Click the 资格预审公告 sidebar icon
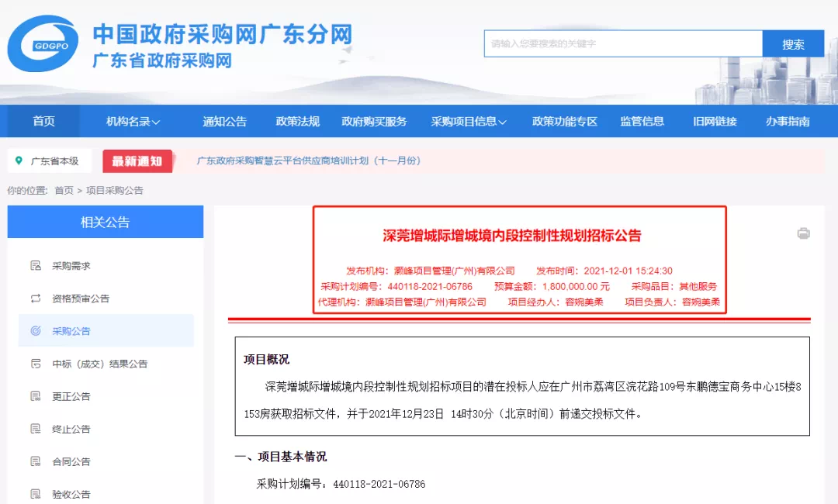838x504 pixels. point(36,298)
